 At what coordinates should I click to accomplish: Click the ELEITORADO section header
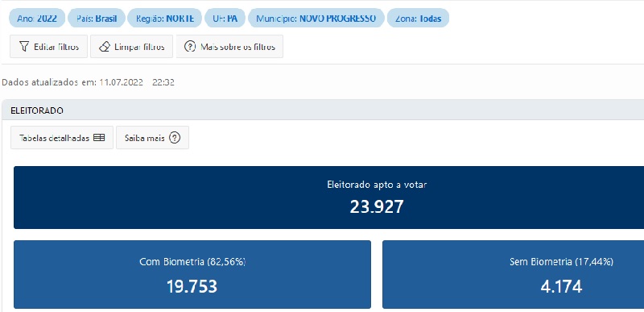tap(323, 110)
